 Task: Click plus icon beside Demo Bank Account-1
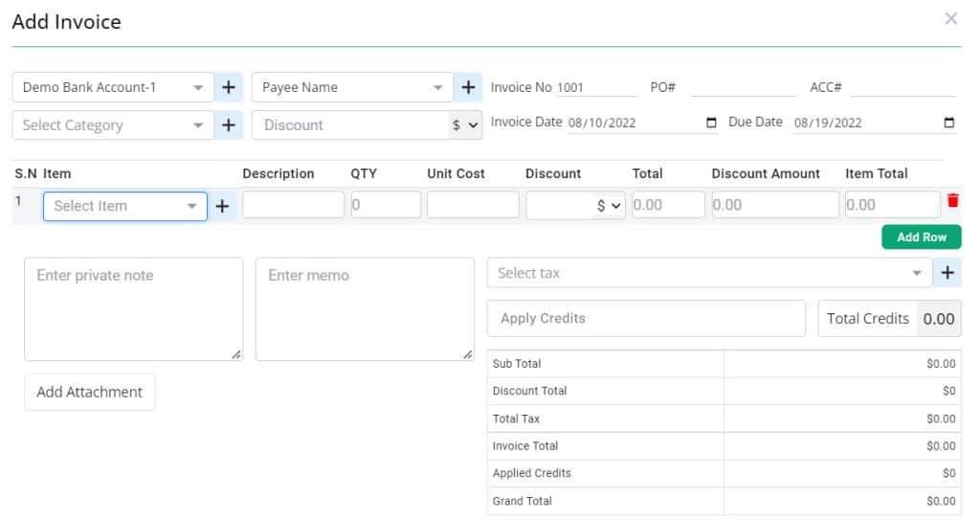click(228, 87)
